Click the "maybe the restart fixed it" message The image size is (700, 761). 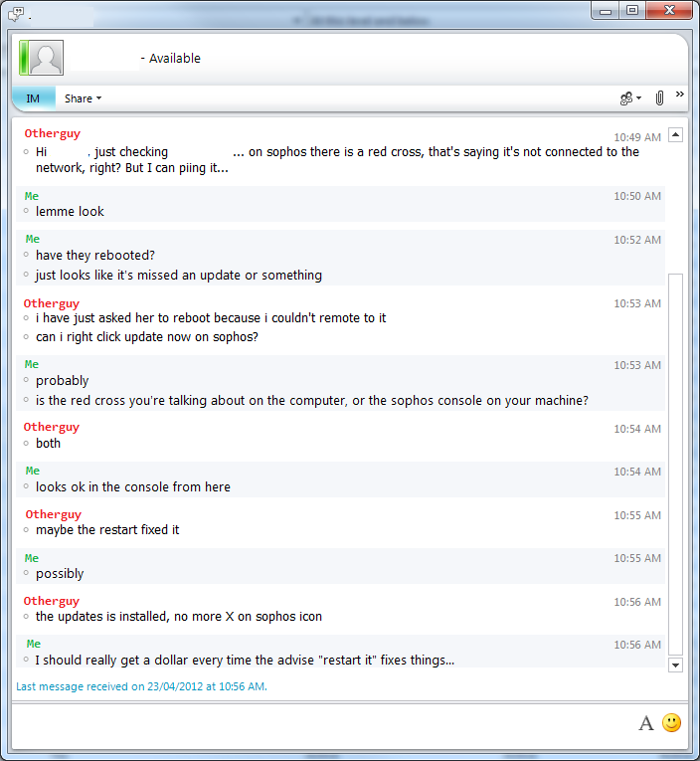(107, 530)
